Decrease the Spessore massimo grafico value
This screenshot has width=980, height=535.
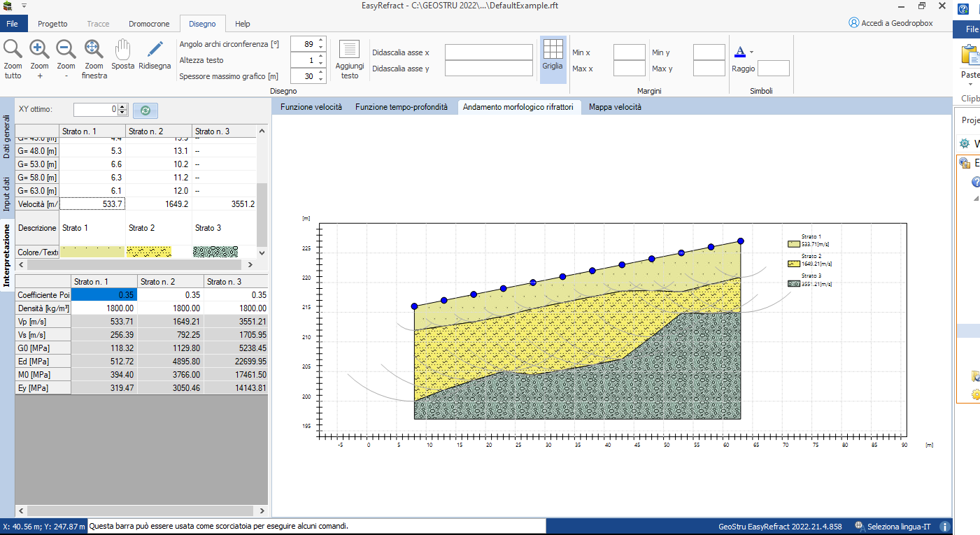pos(321,80)
